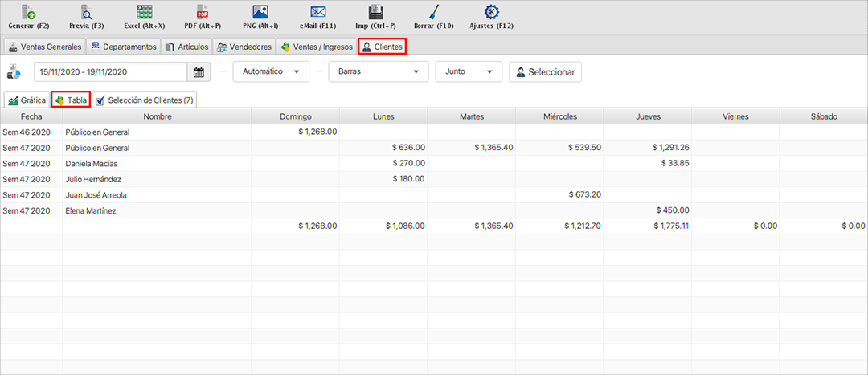Screen dimensions: 868x375
Task: Open the Previa (F3) preview icon
Action: pos(86,13)
